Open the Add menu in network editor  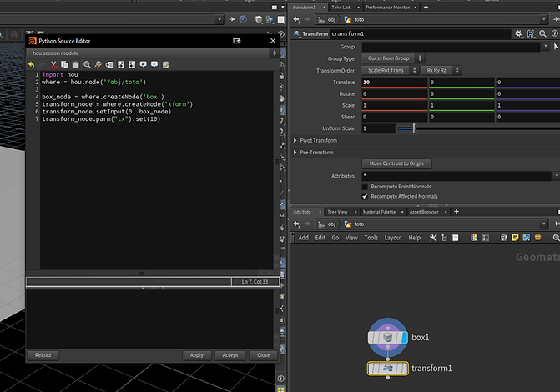click(x=304, y=238)
